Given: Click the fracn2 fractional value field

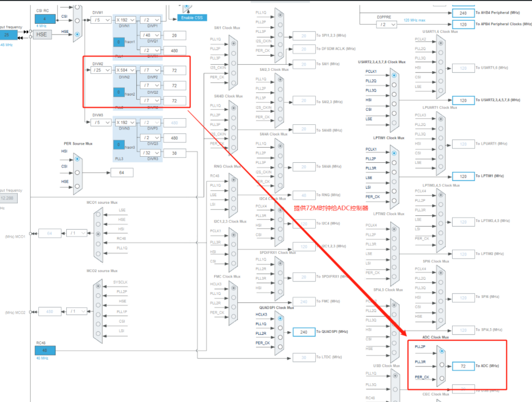Looking at the screenshot, I should (x=120, y=93).
